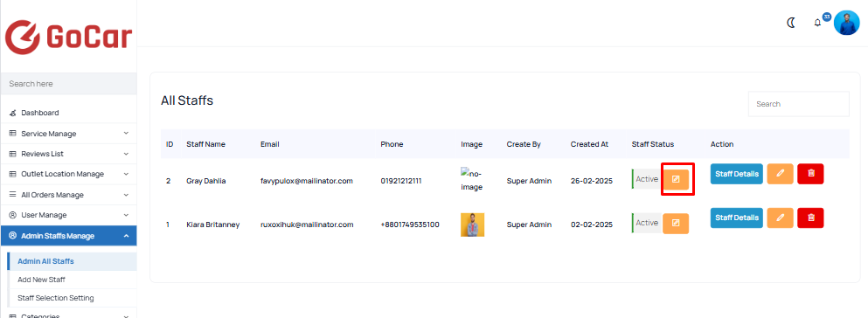Viewport: 868px width, 318px height.
Task: Focus sidebar Search here field
Action: tap(69, 84)
